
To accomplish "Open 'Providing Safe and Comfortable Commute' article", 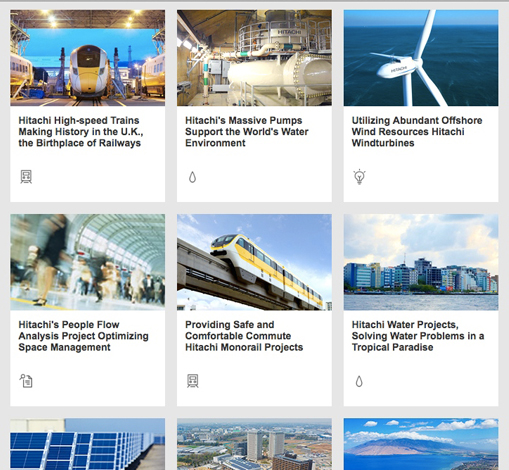I will coord(244,336).
